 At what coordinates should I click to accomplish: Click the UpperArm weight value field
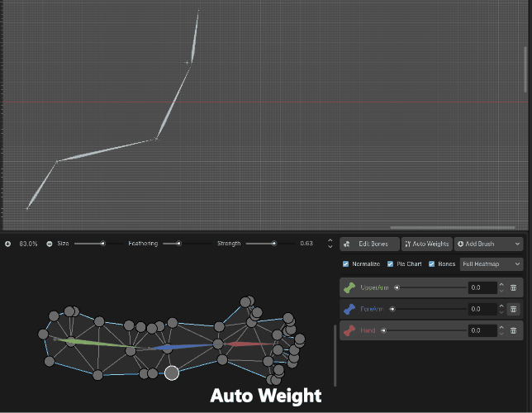482,287
